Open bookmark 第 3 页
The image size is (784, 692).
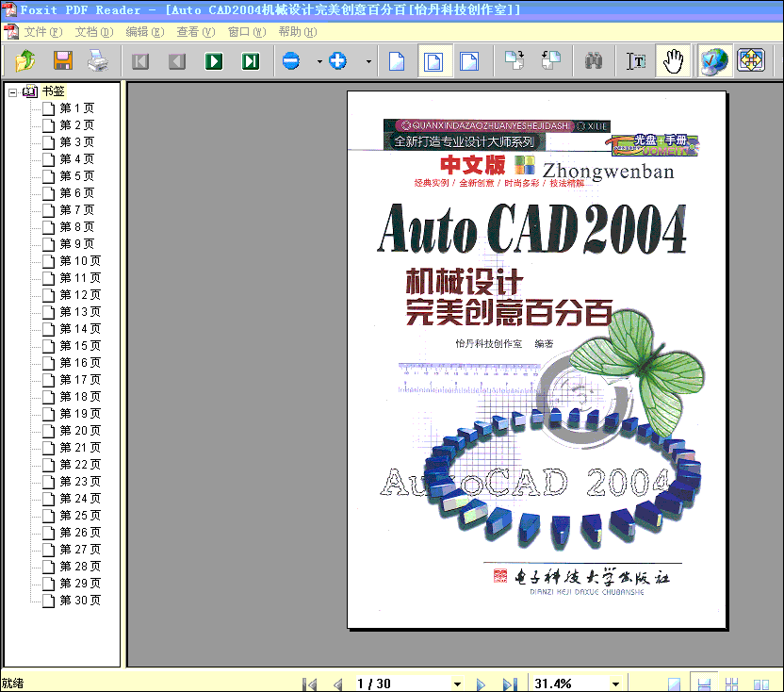click(x=77, y=142)
